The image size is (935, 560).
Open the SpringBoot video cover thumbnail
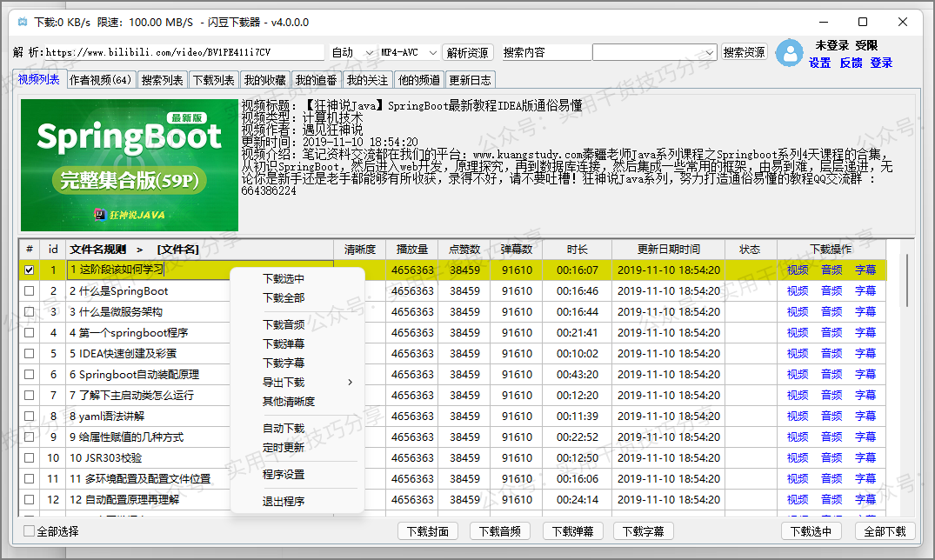[x=130, y=165]
